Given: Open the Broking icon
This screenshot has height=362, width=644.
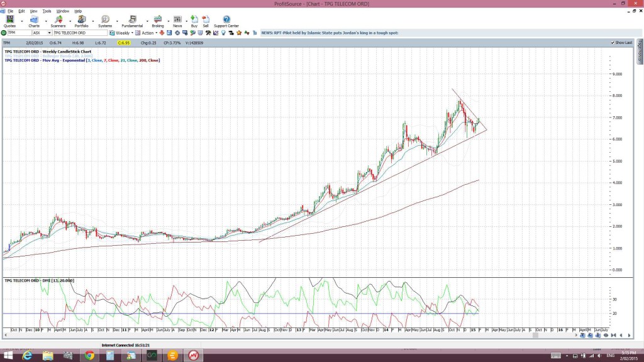Looking at the screenshot, I should (158, 19).
